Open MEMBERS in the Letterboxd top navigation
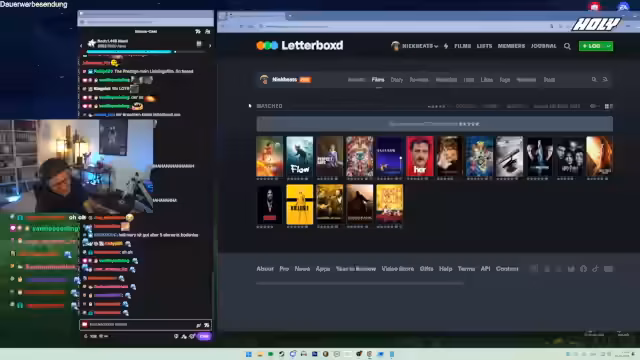The width and height of the screenshot is (640, 360). click(511, 46)
